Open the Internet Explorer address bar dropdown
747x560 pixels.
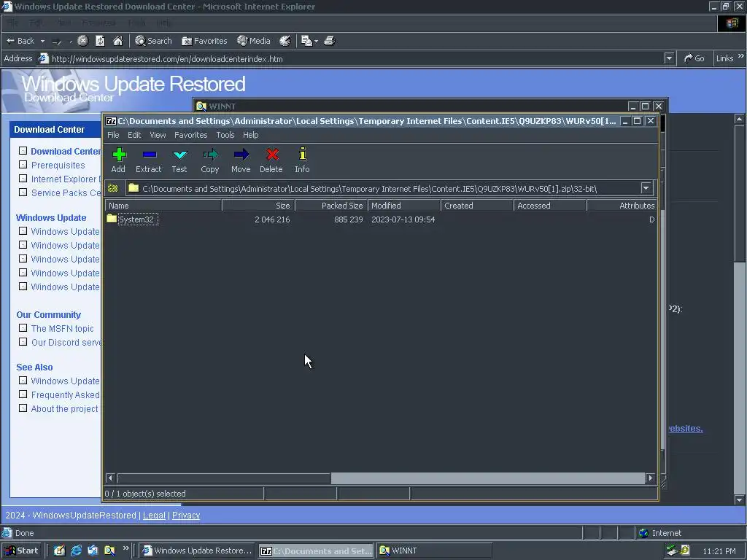click(670, 58)
